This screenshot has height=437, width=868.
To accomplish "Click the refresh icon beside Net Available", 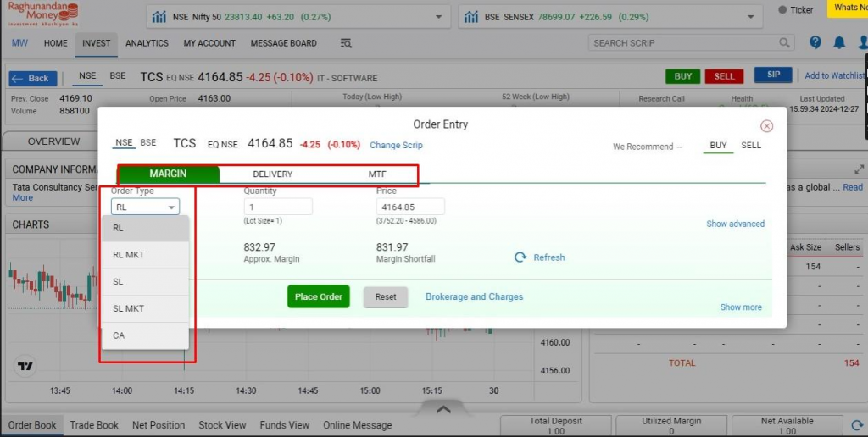I will tap(855, 426).
